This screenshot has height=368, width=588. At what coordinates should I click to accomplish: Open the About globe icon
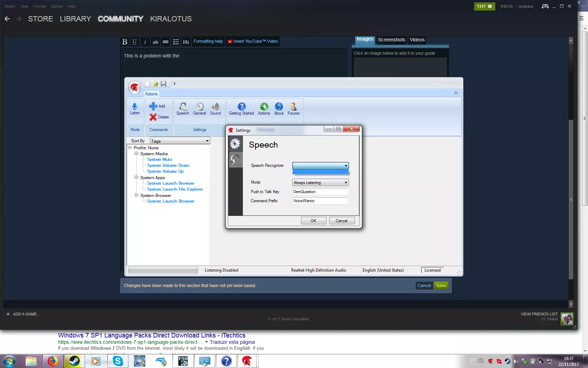coord(279,109)
